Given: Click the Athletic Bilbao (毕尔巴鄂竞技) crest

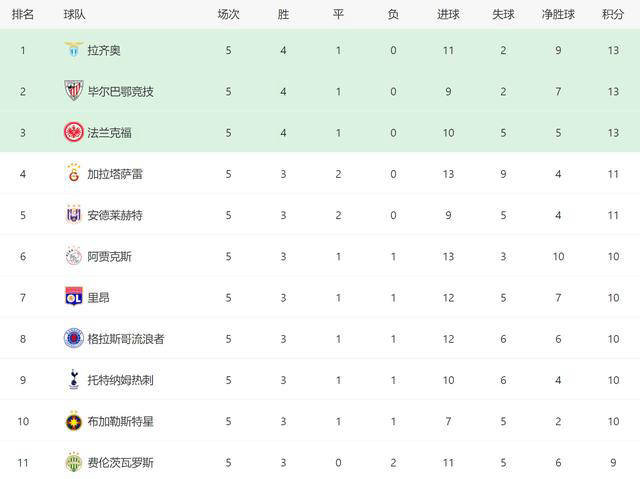Looking at the screenshot, I should tap(73, 91).
